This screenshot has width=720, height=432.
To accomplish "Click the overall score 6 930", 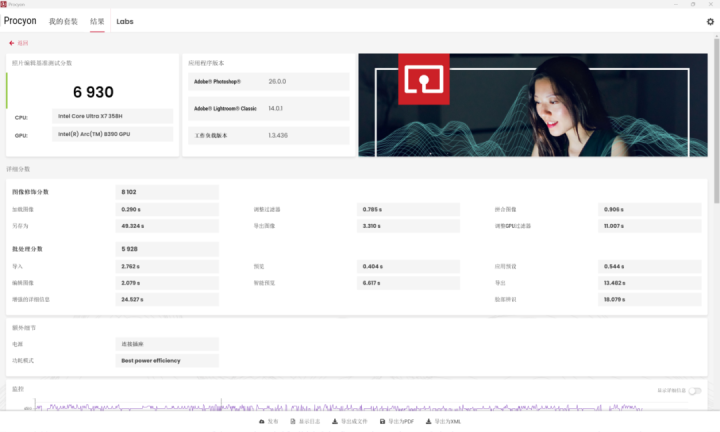I will (x=92, y=92).
